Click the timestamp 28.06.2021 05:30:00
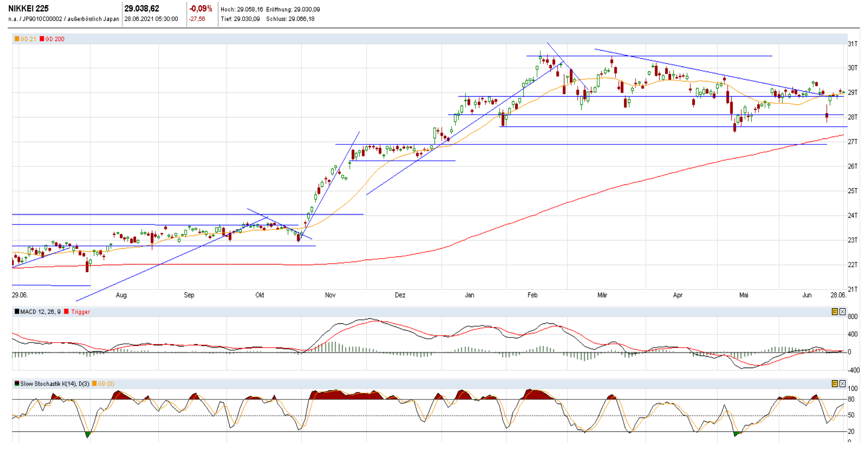 [151, 19]
